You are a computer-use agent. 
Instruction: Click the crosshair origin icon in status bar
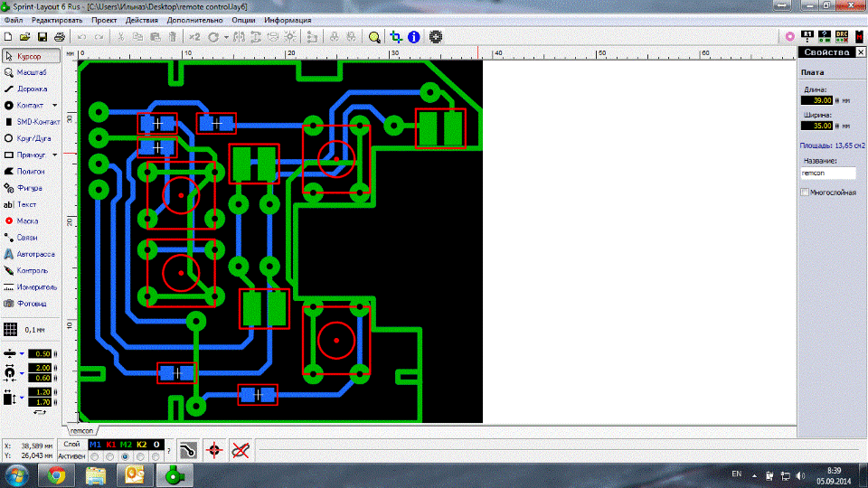tap(214, 450)
